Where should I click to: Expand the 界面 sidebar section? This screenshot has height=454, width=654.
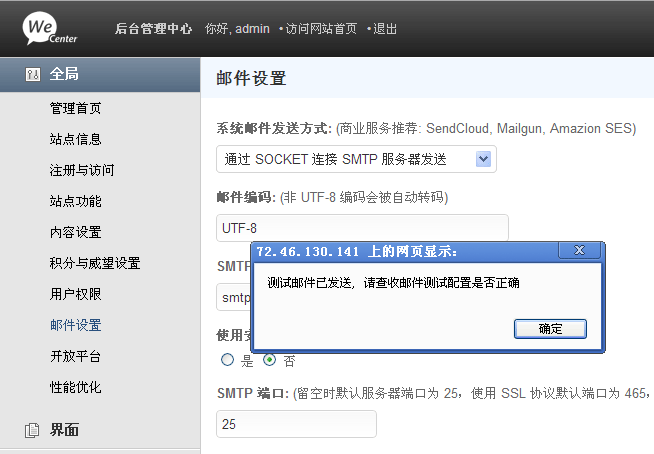tap(64, 430)
